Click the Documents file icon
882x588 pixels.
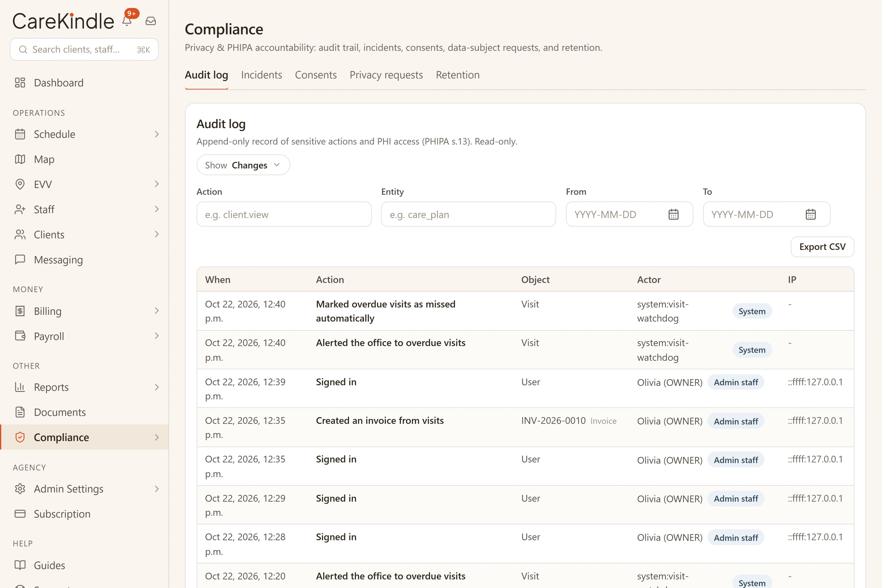pos(20,412)
